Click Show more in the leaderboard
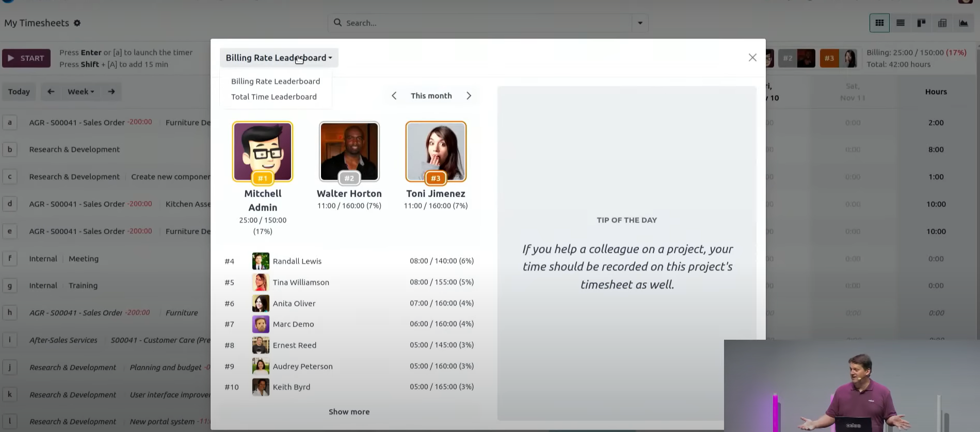 [349, 412]
